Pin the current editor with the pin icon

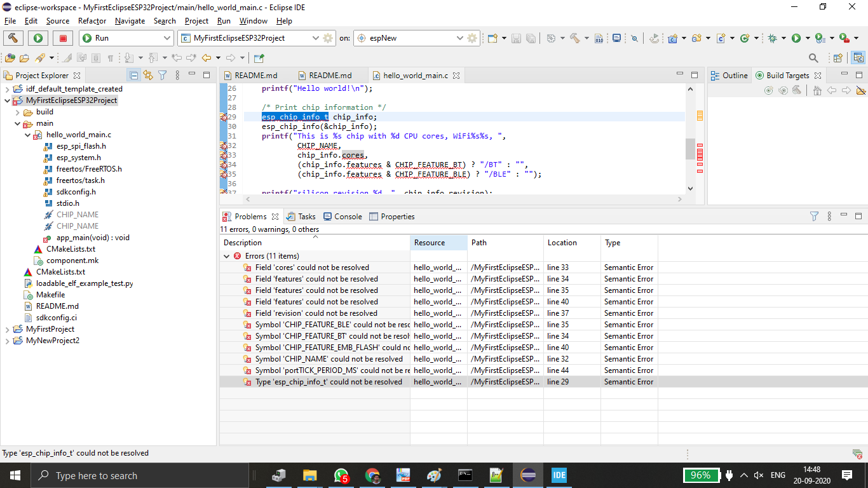[x=257, y=58]
